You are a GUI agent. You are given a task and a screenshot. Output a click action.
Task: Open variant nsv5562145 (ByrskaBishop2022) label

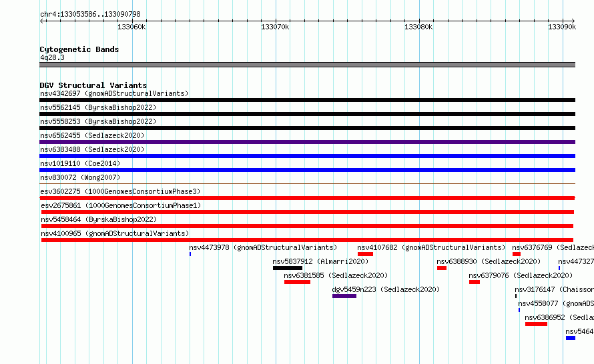point(98,107)
